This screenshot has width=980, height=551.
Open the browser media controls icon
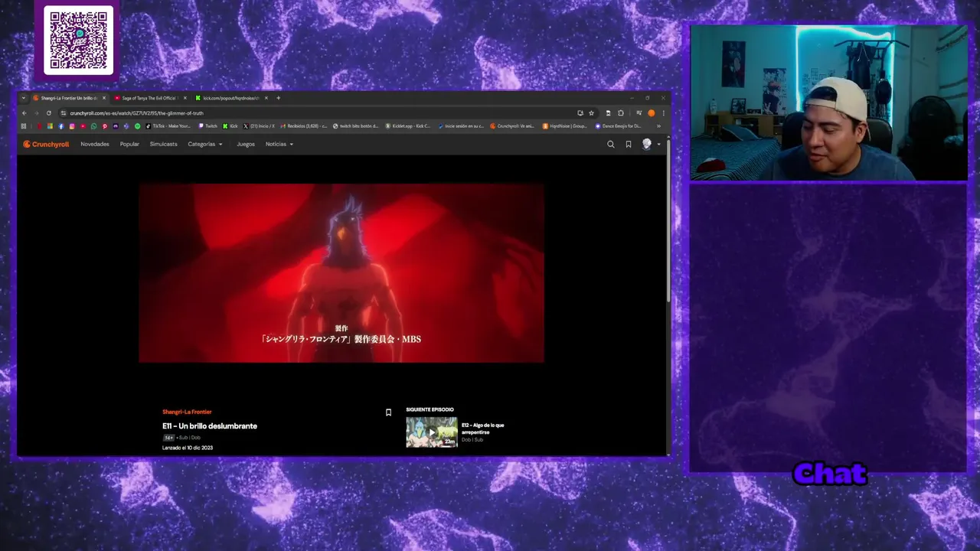[x=639, y=113]
